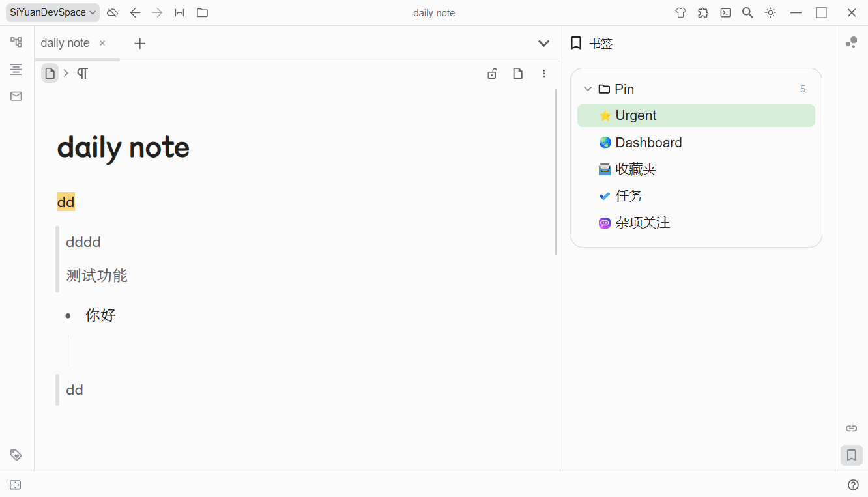Open the command panel terminal icon
The image size is (868, 497).
pos(725,12)
